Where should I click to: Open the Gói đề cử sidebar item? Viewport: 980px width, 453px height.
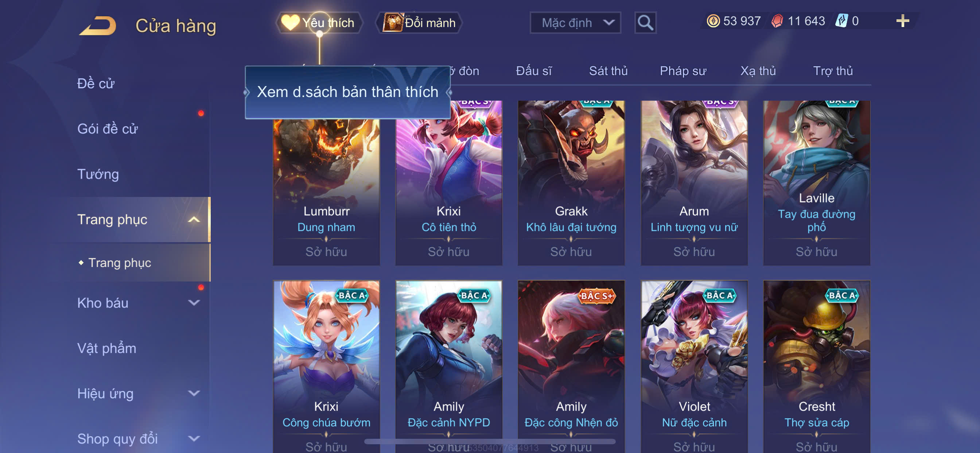click(x=107, y=129)
